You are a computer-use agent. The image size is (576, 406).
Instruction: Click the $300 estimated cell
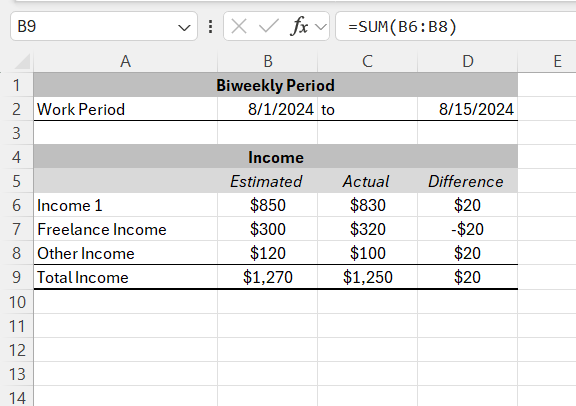267,229
